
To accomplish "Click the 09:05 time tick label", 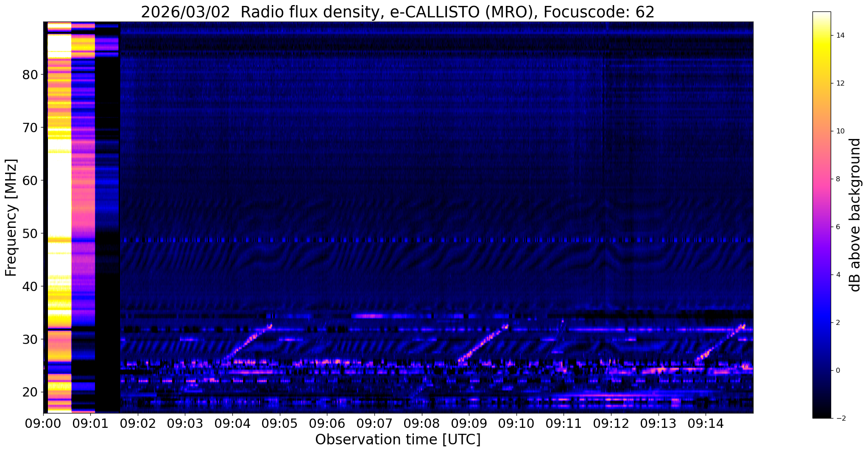I will point(280,423).
